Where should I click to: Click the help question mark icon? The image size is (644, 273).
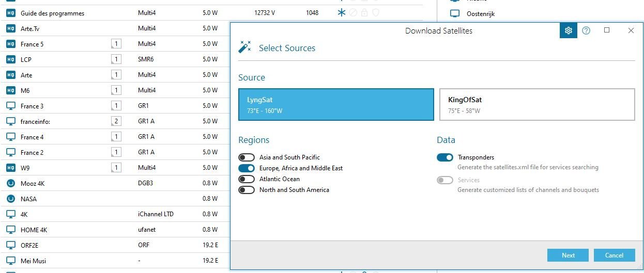click(586, 30)
